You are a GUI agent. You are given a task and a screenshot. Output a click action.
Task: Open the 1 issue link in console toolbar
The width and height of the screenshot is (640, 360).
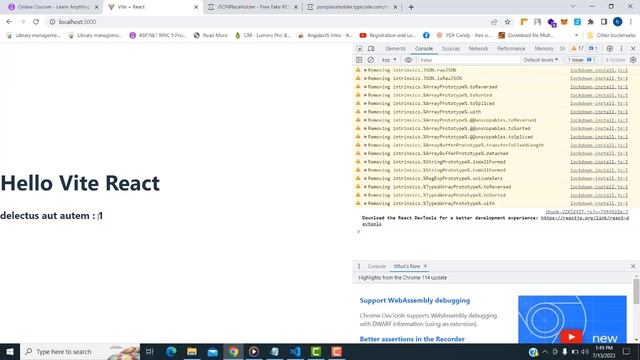coord(581,60)
